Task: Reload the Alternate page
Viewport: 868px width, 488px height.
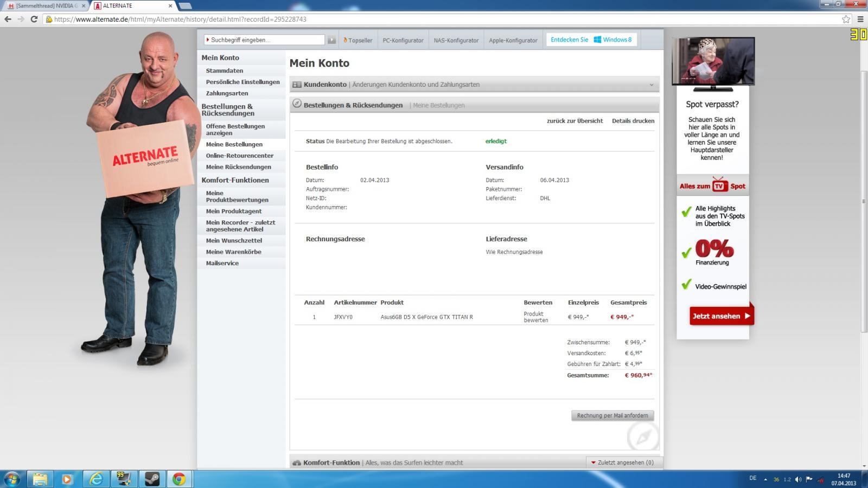Action: pos(34,19)
